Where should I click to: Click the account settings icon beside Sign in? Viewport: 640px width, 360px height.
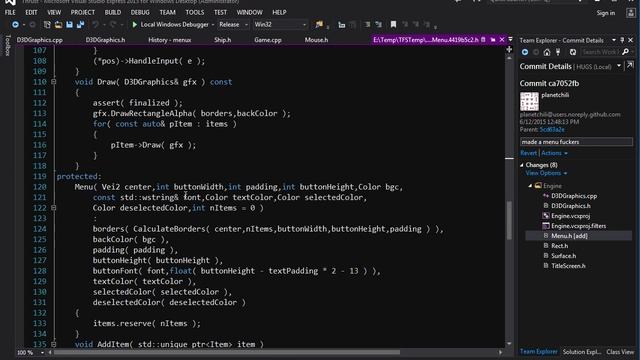(x=631, y=13)
